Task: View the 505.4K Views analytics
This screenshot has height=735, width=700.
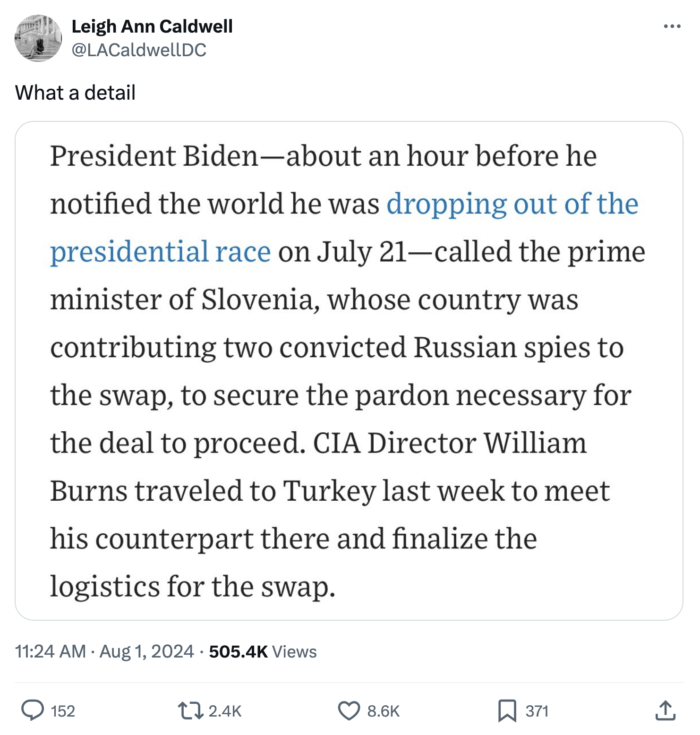Action: coord(263,651)
